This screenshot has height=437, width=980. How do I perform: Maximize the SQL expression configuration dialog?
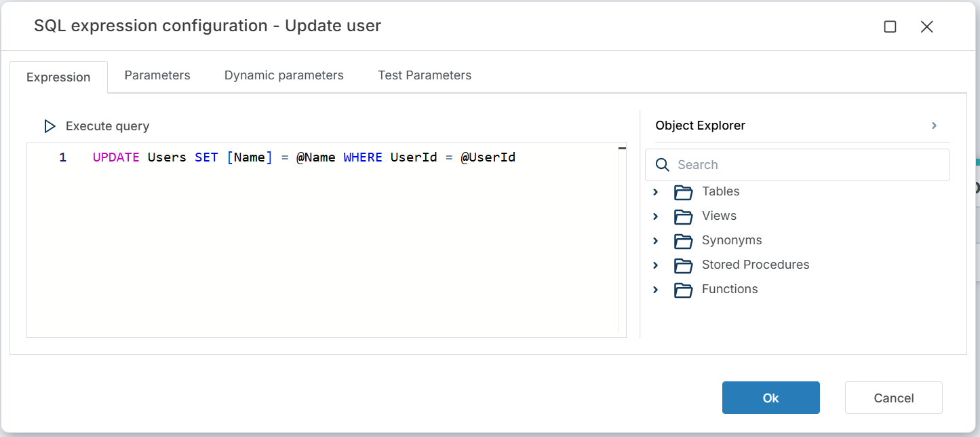pos(890,26)
